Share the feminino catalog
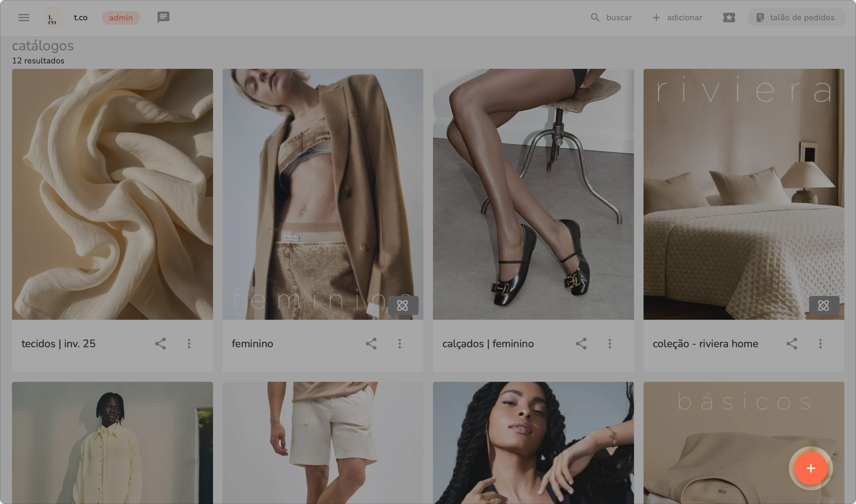 pos(371,344)
